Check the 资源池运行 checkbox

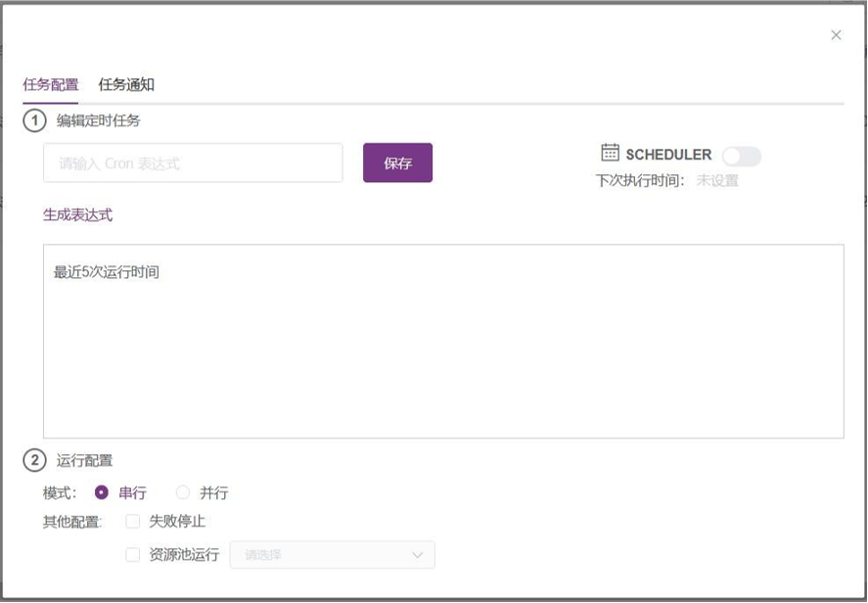(x=133, y=555)
